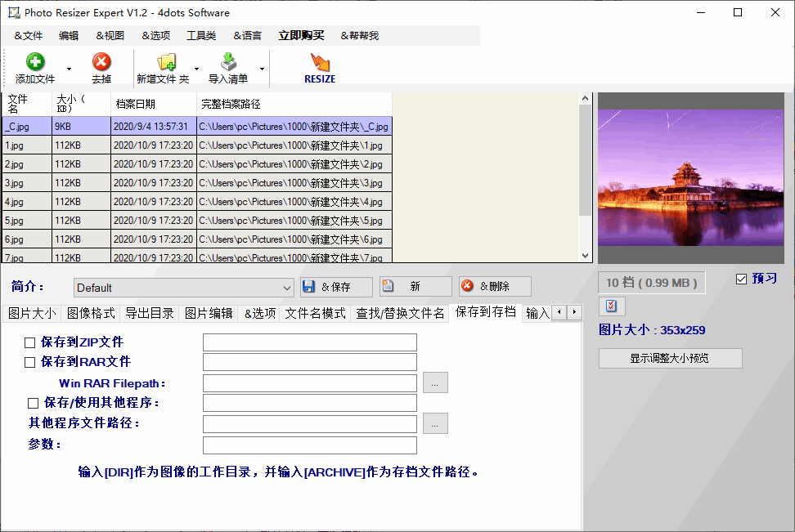This screenshot has height=532, width=795.
Task: Click the RAR file path input field
Action: [310, 362]
